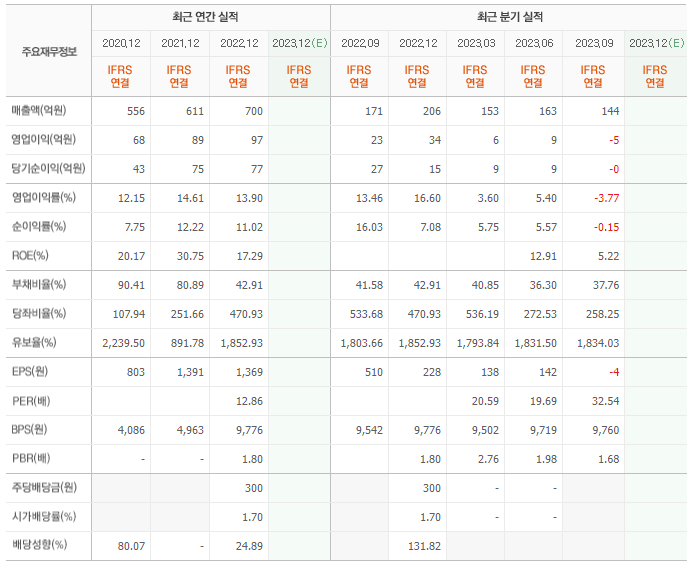Select the 배당성향(%) row label

39,545
